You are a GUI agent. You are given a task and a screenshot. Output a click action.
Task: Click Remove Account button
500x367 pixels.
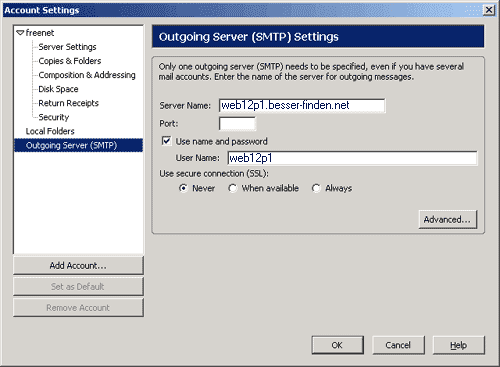[x=78, y=308]
